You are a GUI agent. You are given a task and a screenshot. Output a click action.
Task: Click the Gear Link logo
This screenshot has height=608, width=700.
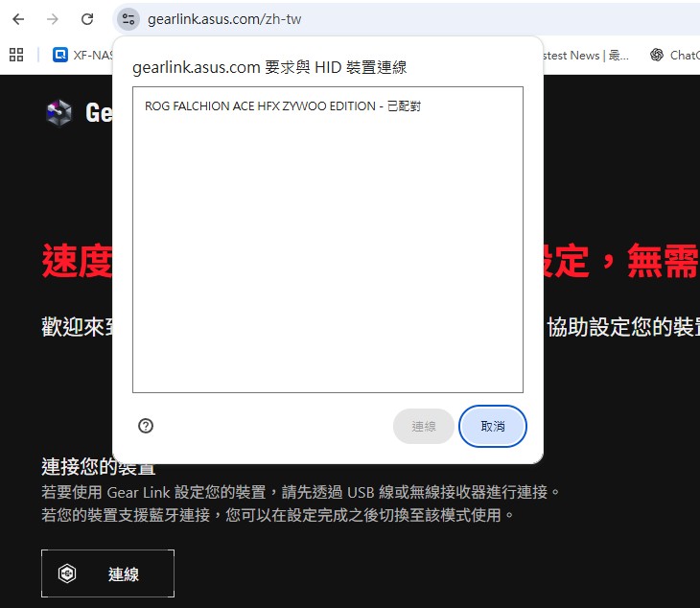59,112
